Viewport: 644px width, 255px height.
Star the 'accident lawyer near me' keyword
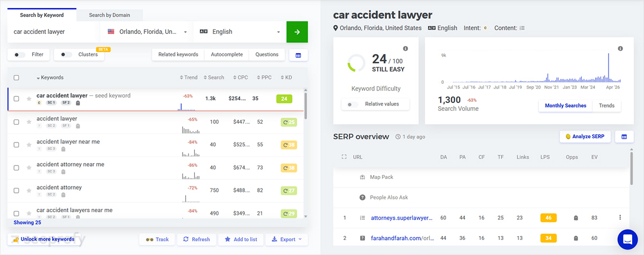pyautogui.click(x=29, y=145)
